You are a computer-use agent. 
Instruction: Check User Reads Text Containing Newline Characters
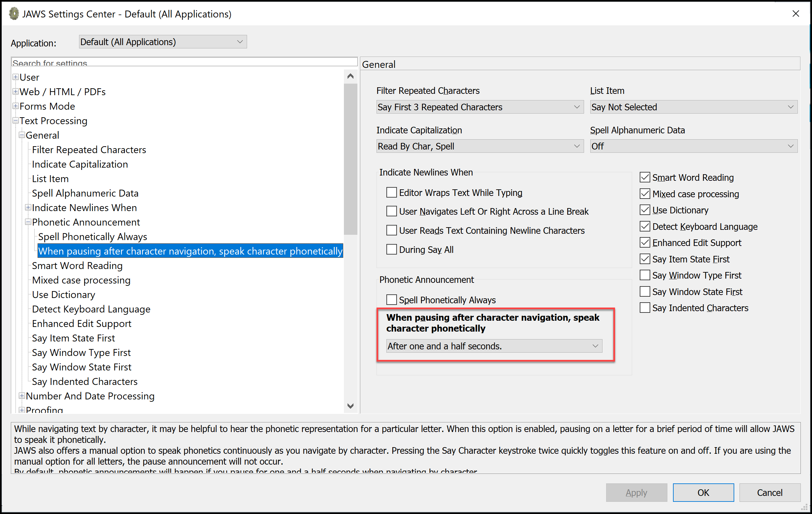click(391, 230)
